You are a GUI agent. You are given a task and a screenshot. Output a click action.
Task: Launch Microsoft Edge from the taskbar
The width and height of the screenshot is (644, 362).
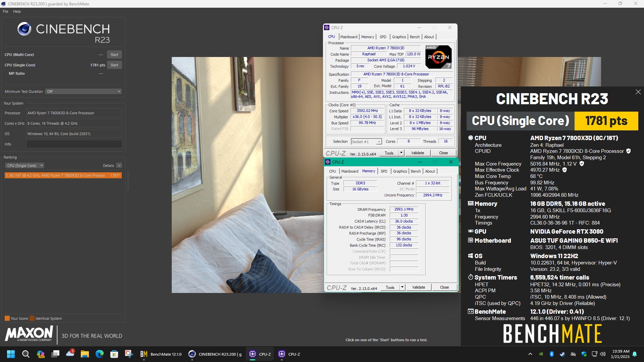tap(100, 354)
